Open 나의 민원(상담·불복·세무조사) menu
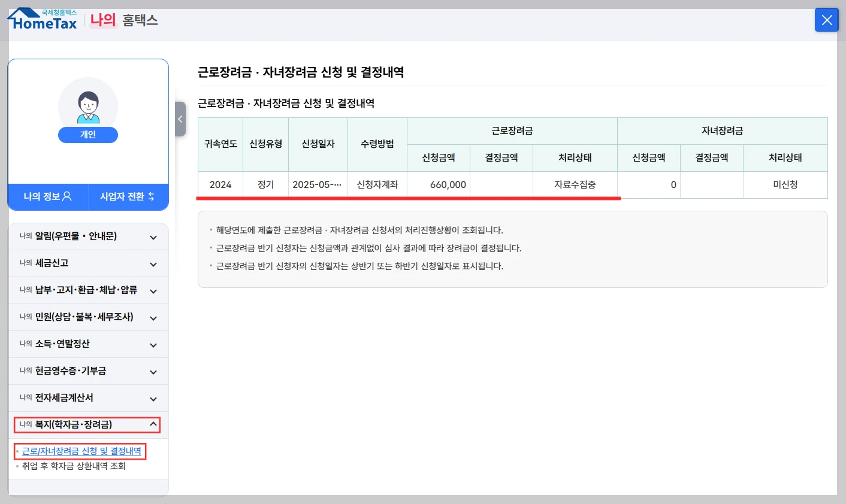Screen dimensions: 846x504 pos(88,317)
